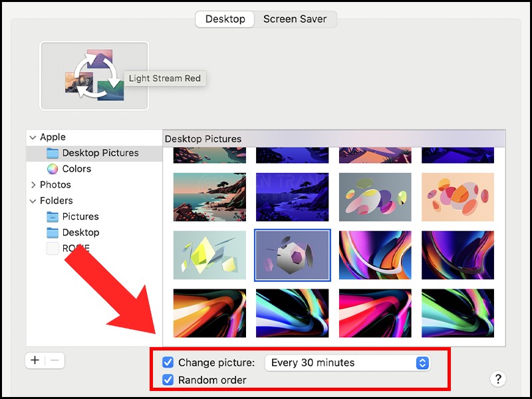The height and width of the screenshot is (399, 532).
Task: Open the Every 30 minutes dropdown
Action: click(x=347, y=363)
